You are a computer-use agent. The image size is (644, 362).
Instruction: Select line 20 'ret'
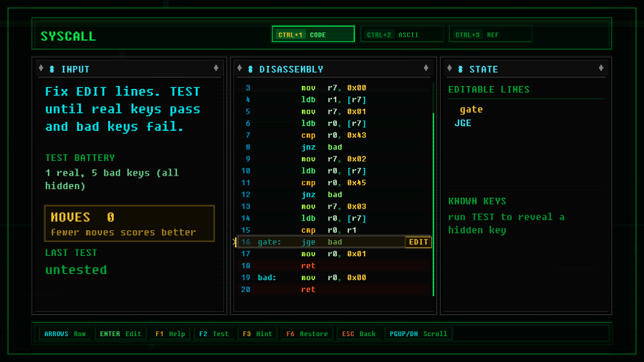coord(334,290)
